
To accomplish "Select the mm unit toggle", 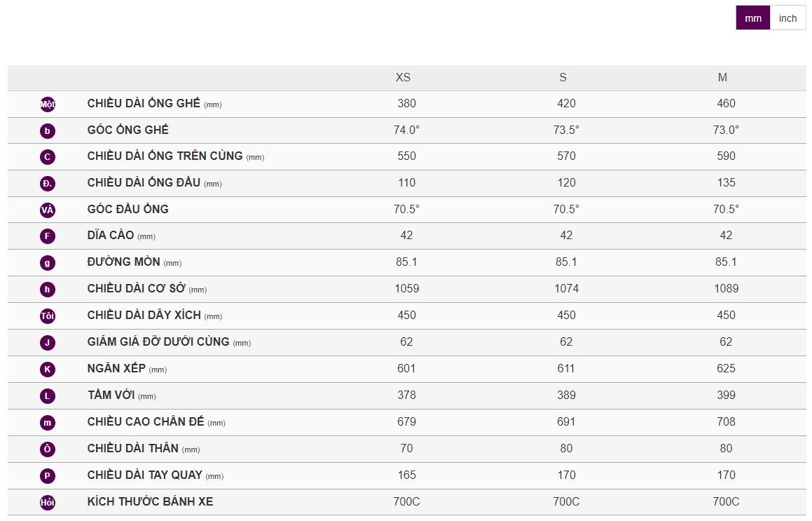I will (753, 18).
